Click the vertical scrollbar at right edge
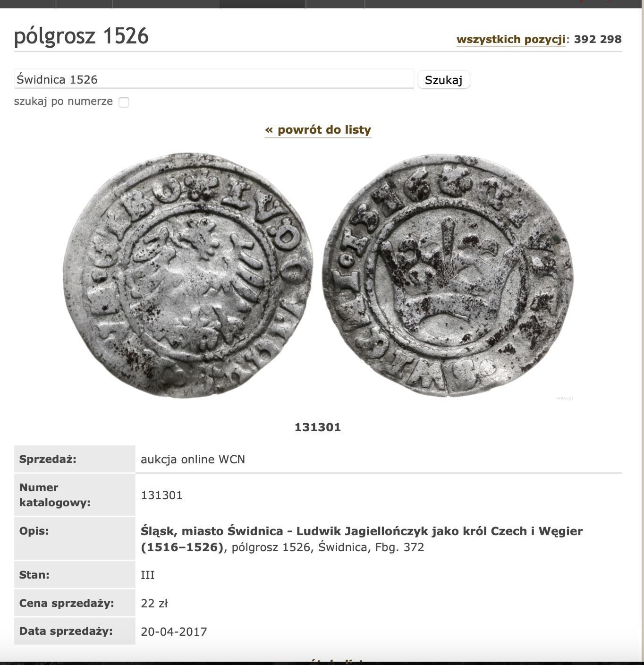The image size is (644, 665). tap(643, 331)
